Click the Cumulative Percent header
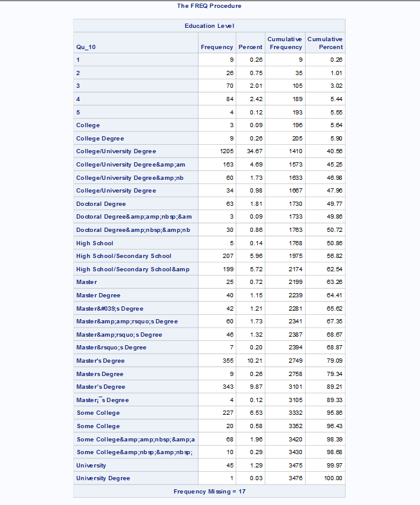The height and width of the screenshot is (505, 420). 325,43
